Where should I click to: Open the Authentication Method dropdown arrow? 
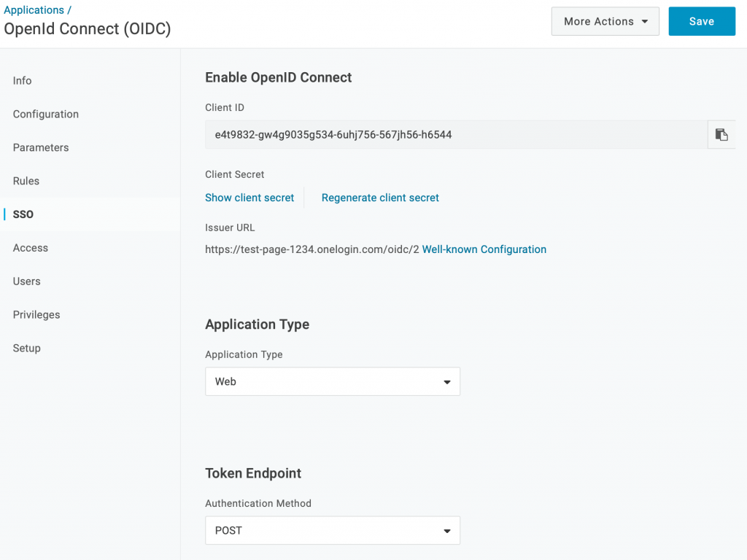pos(447,530)
